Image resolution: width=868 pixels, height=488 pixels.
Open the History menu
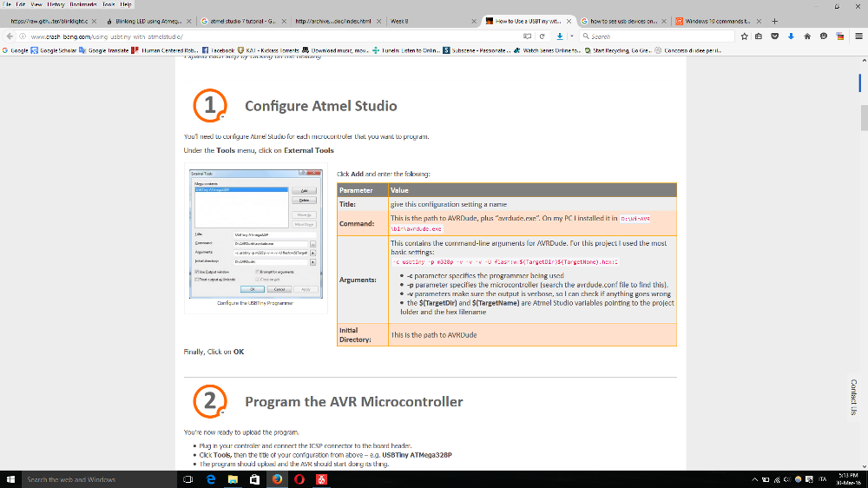(x=56, y=3)
